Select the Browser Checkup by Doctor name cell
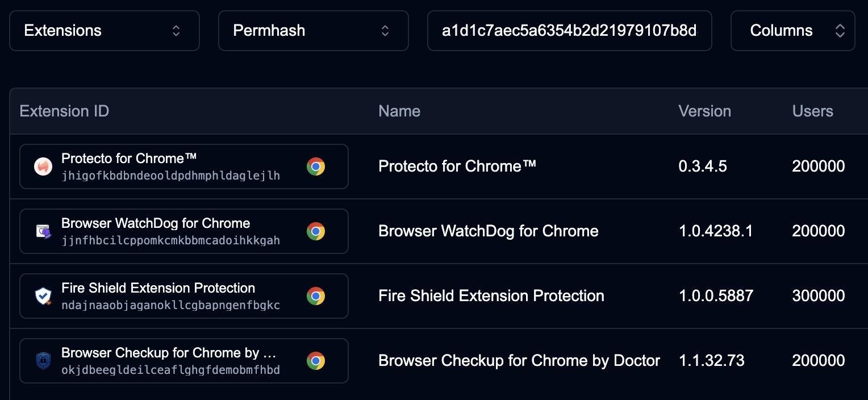868x400 pixels. click(x=519, y=361)
